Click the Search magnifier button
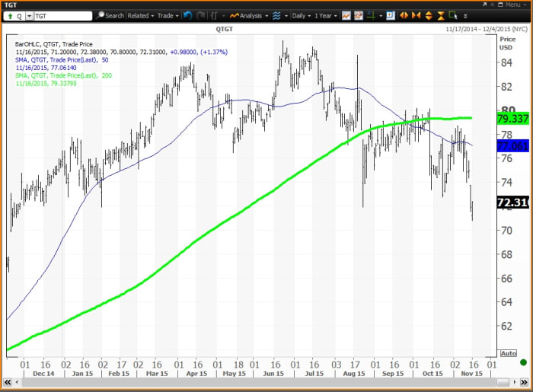 (110, 16)
